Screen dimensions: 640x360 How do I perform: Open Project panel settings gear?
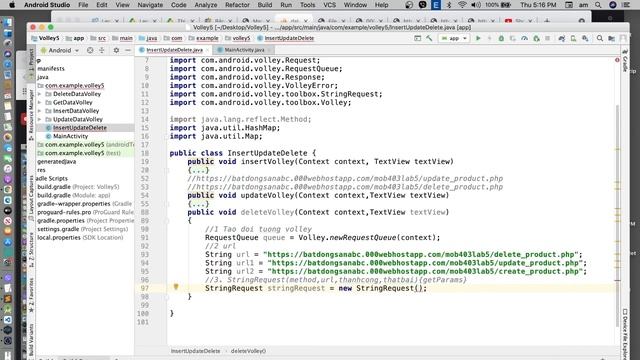click(116, 50)
